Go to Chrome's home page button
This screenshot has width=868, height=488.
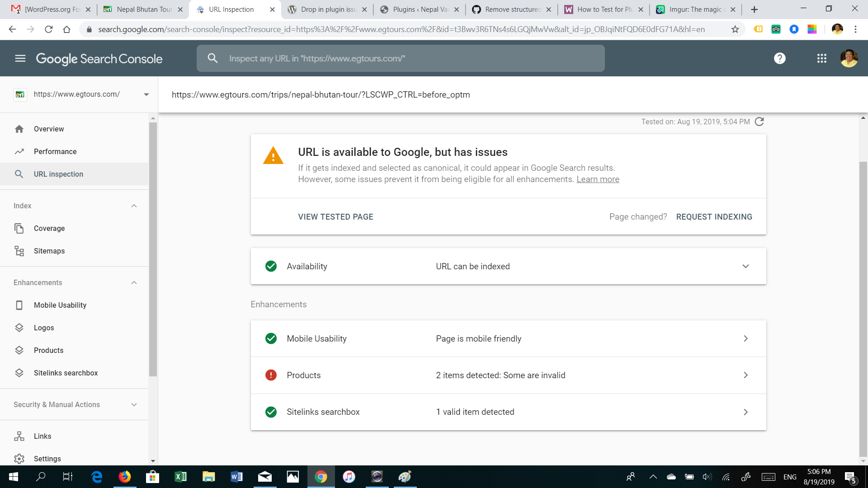tap(66, 29)
